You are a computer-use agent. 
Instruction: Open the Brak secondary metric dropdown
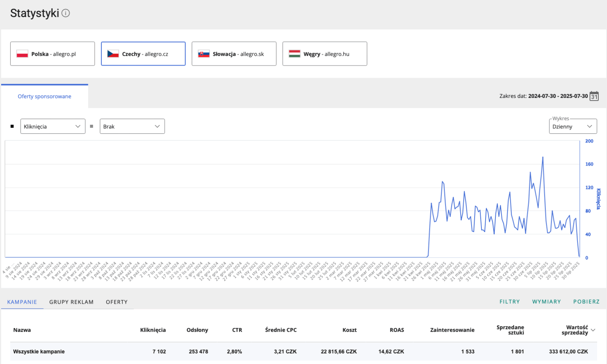(x=132, y=126)
